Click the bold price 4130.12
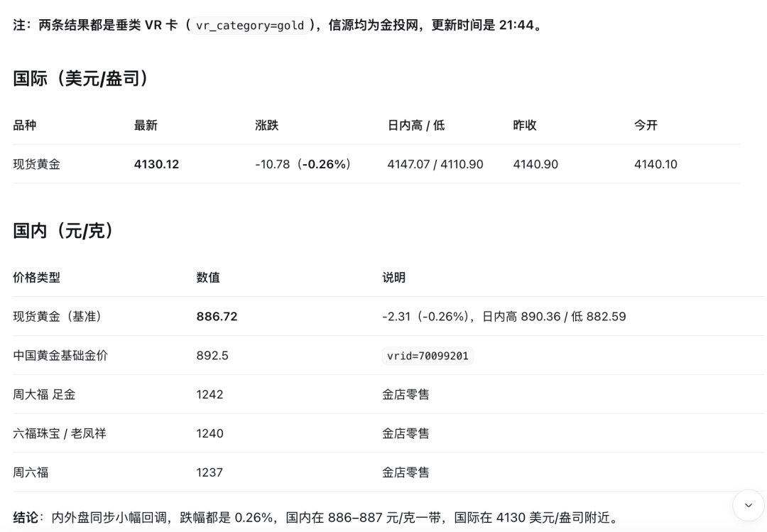Image resolution: width=767 pixels, height=532 pixels. [156, 165]
